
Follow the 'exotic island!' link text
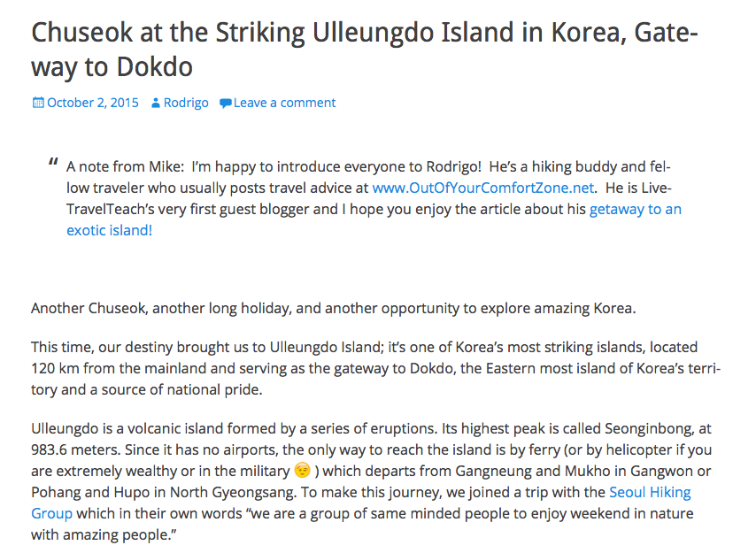click(x=110, y=230)
